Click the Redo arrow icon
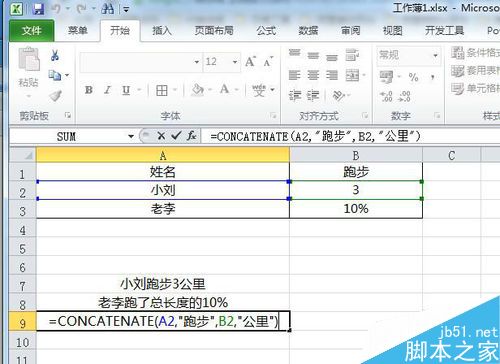 click(x=82, y=8)
